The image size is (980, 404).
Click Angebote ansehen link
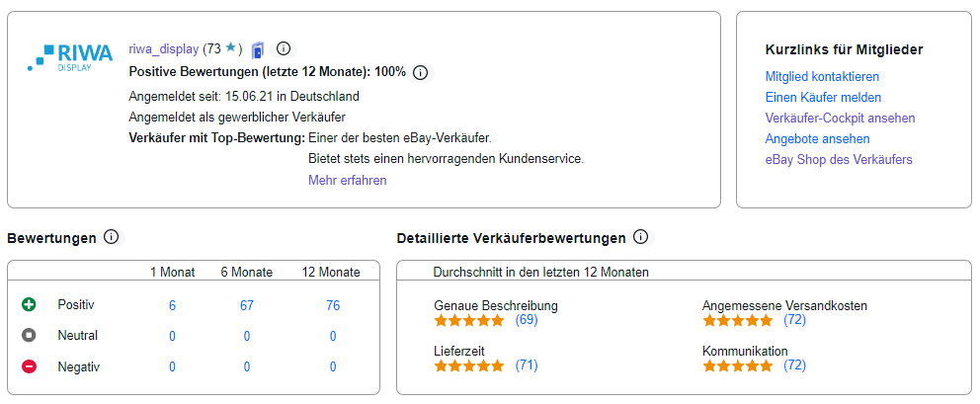click(817, 138)
